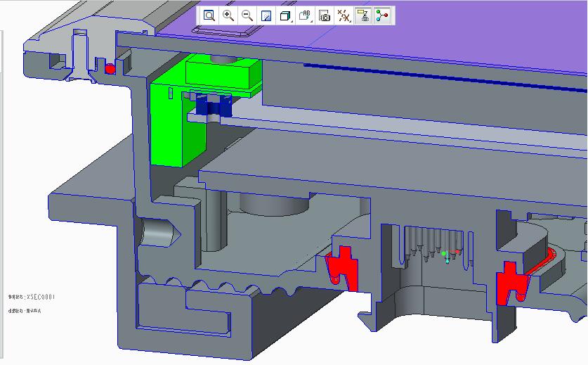The height and width of the screenshot is (365, 588).
Task: Click the spin center coordinate marker
Action: (446, 256)
